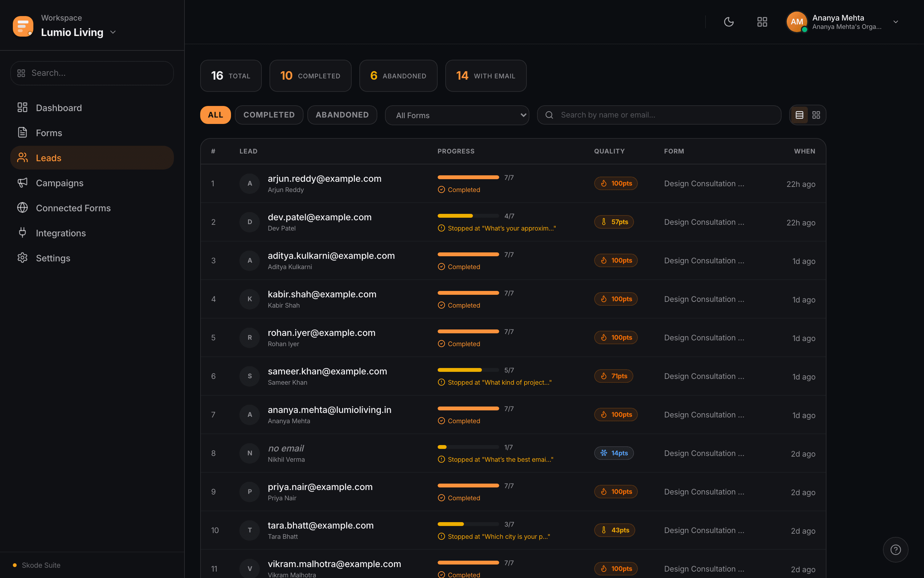Click the 43pts quality badge
The height and width of the screenshot is (578, 924).
pos(614,530)
